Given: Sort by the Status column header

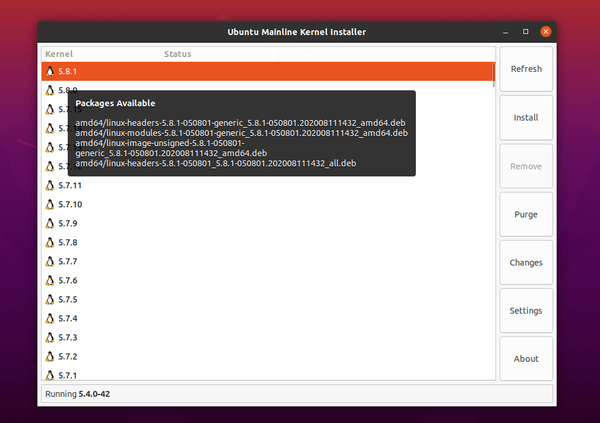Looking at the screenshot, I should (219, 54).
